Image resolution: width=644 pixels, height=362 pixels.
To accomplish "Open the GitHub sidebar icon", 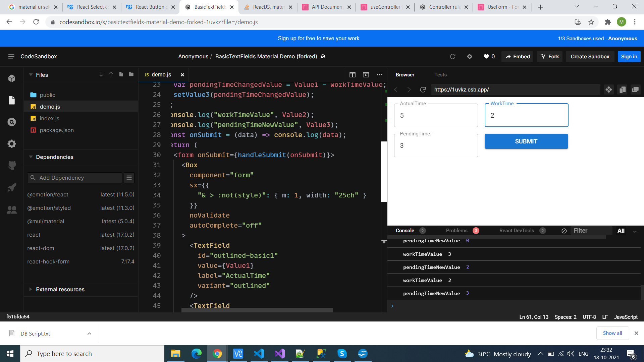I will (x=12, y=165).
